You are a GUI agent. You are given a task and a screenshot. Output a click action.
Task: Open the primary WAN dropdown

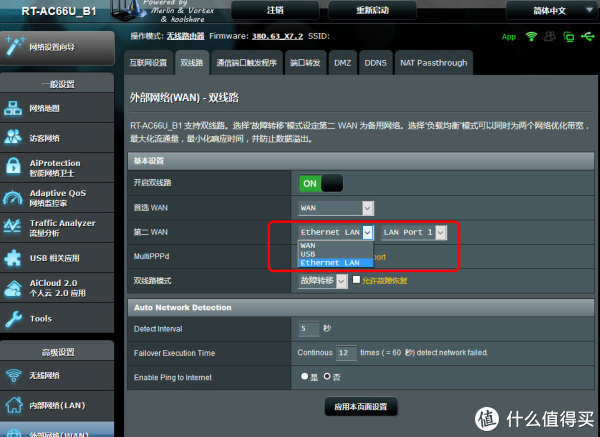(x=336, y=208)
